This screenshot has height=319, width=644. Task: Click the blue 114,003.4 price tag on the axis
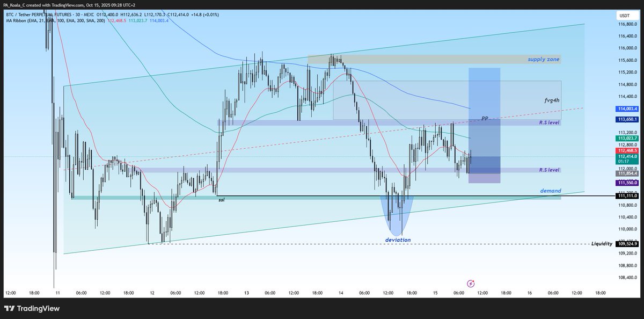click(627, 108)
